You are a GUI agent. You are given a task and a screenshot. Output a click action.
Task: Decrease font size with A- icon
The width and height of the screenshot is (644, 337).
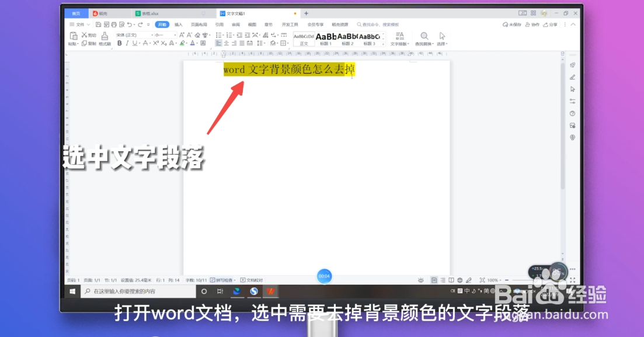[189, 36]
